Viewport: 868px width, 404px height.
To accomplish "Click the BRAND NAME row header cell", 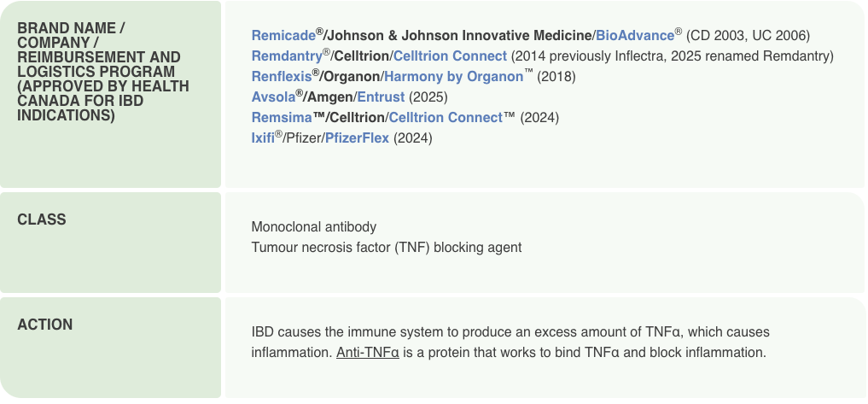I will (x=111, y=94).
